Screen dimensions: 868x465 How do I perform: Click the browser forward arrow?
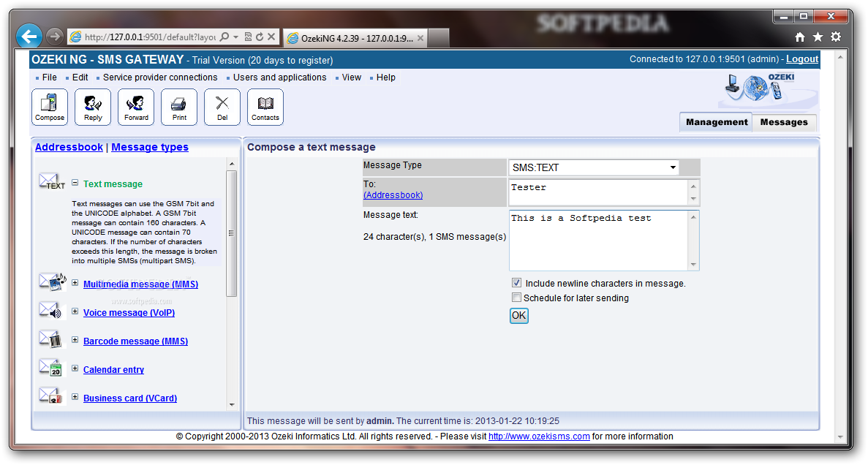coord(54,37)
